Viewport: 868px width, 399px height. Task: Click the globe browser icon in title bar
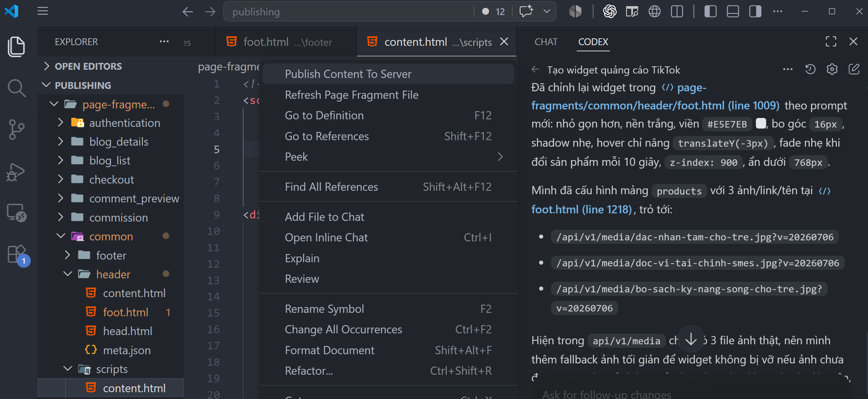point(654,12)
